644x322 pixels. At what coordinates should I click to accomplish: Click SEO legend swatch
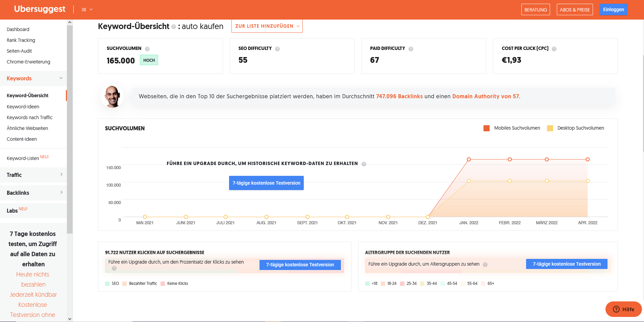pyautogui.click(x=107, y=284)
